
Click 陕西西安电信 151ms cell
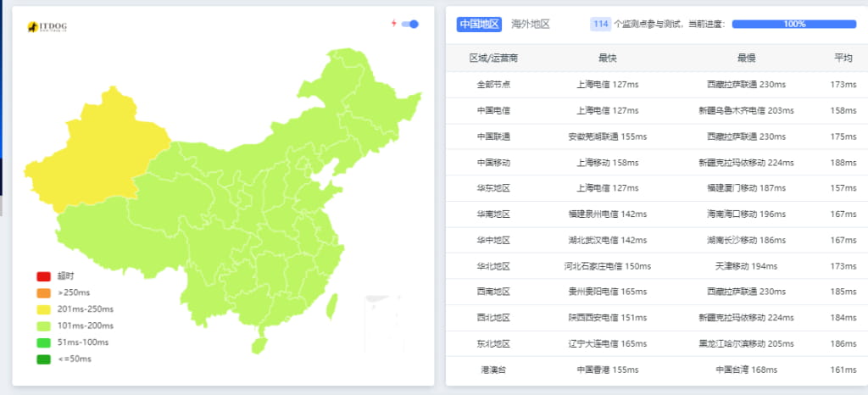click(x=607, y=318)
